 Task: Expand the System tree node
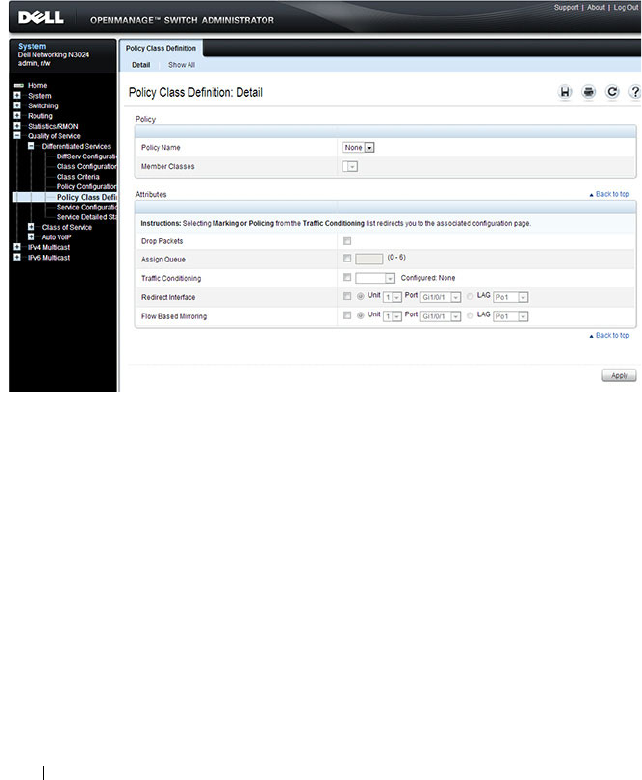pyautogui.click(x=17, y=96)
